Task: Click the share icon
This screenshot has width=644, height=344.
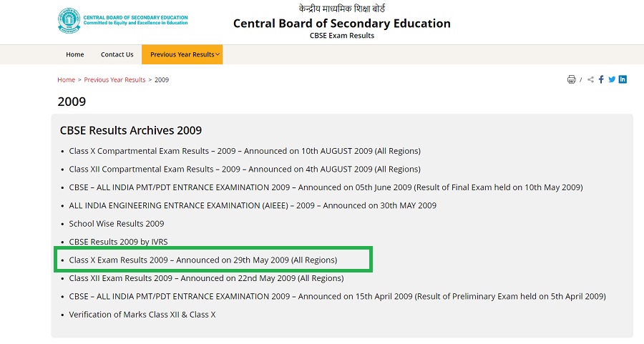Action: pyautogui.click(x=590, y=79)
